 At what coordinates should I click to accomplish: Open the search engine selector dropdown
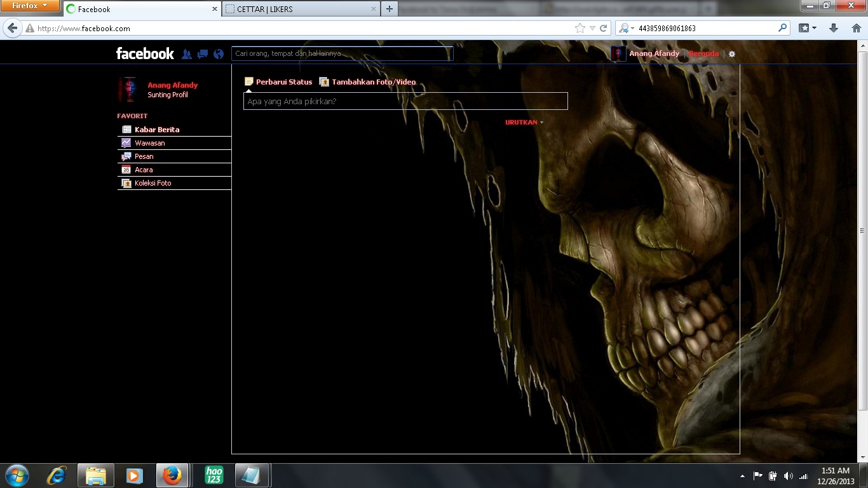click(626, 28)
